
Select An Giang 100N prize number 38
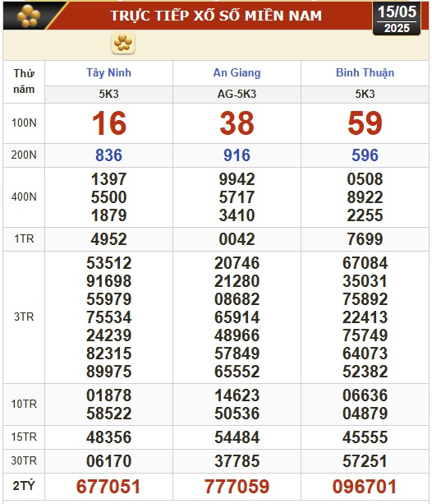(237, 123)
